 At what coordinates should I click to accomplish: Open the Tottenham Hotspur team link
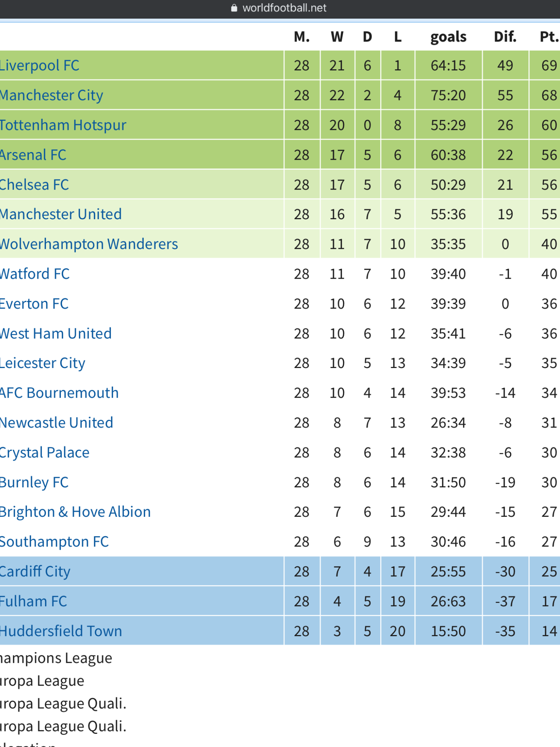[x=63, y=125]
